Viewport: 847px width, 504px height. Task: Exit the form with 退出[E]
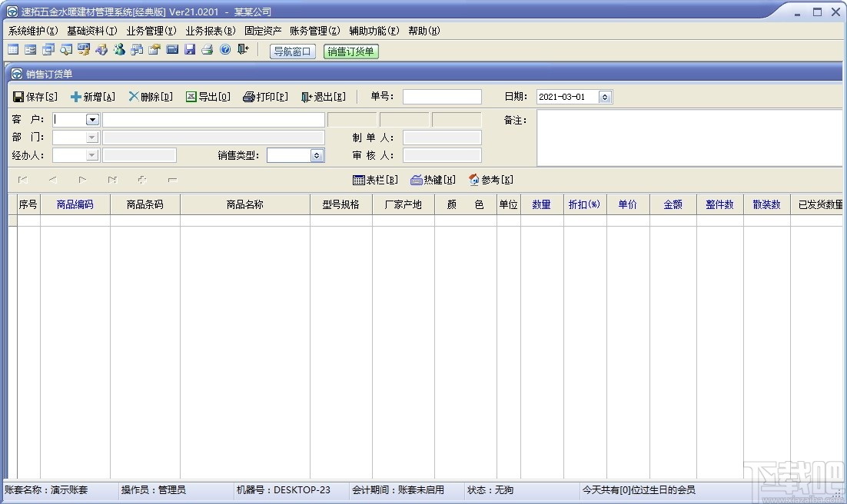323,97
